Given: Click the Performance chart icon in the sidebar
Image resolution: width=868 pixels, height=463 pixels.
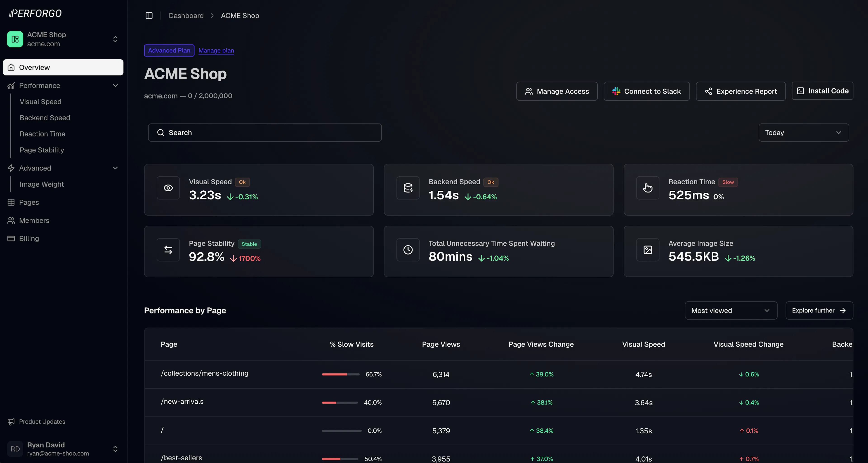Looking at the screenshot, I should tap(11, 86).
